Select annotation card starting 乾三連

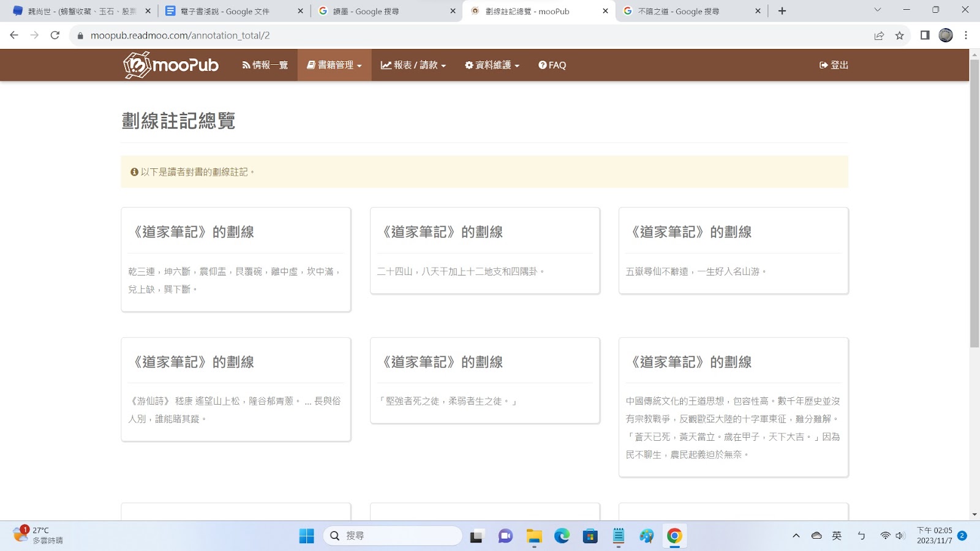coord(236,260)
